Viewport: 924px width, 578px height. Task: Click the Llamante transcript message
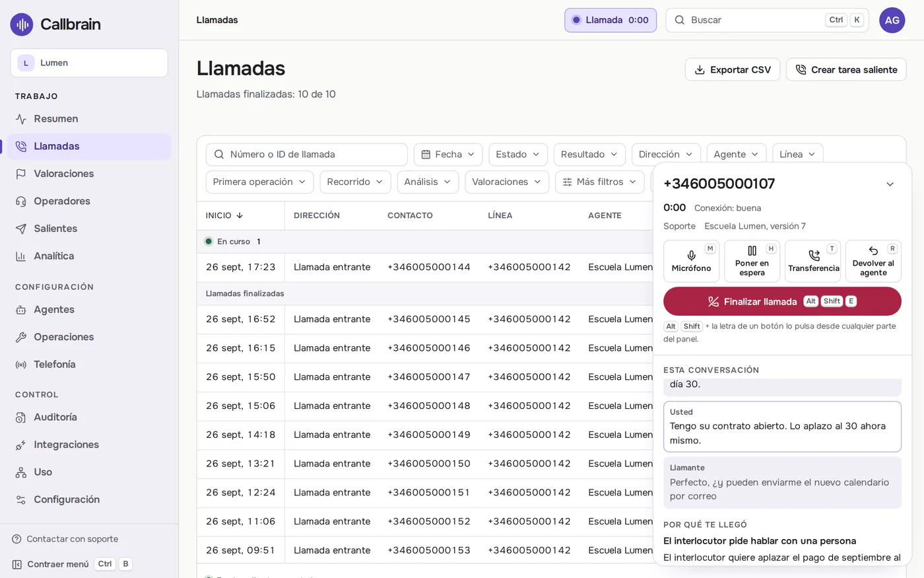click(782, 483)
